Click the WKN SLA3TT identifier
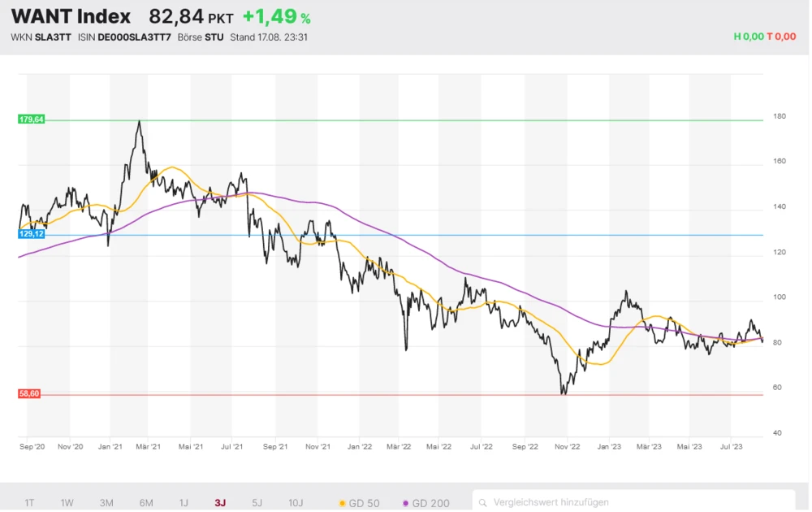 pyautogui.click(x=41, y=37)
